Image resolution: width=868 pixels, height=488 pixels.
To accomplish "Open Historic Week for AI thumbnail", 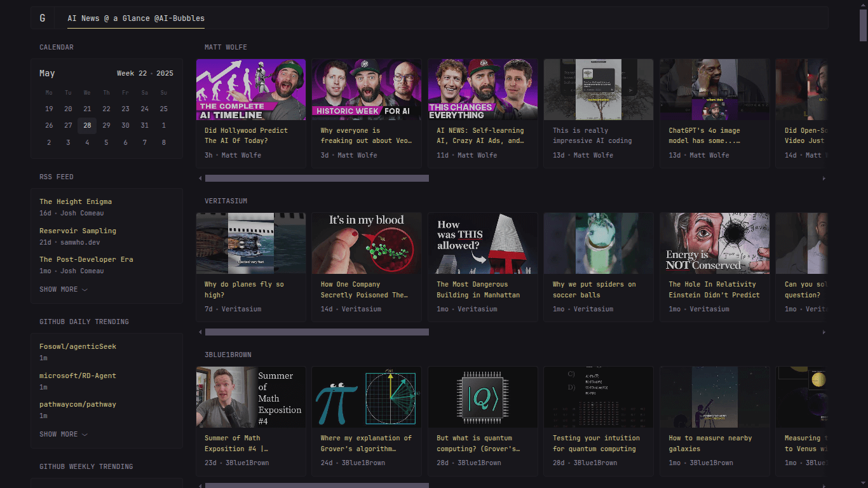I will (367, 90).
